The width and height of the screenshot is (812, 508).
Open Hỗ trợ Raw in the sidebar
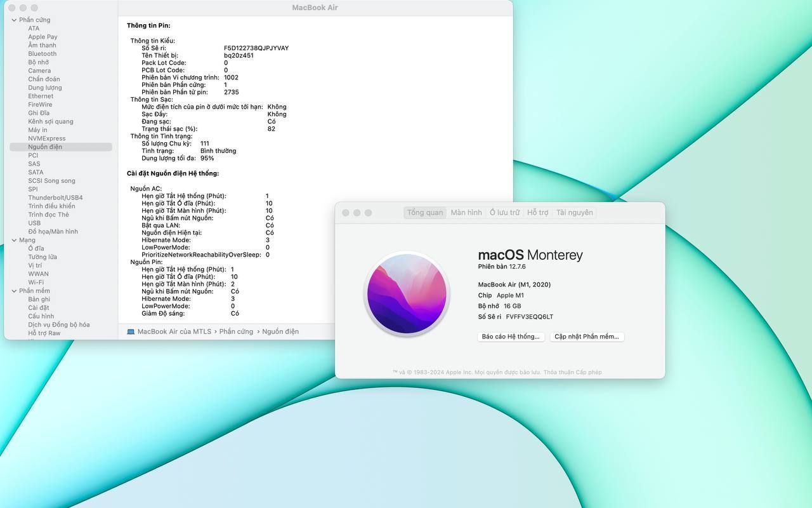point(44,333)
